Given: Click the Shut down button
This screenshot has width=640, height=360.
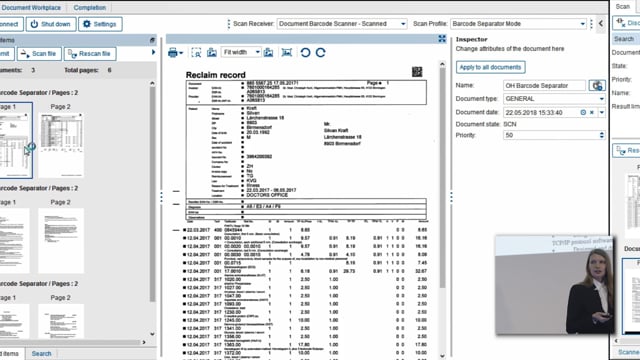Looking at the screenshot, I should (51, 24).
